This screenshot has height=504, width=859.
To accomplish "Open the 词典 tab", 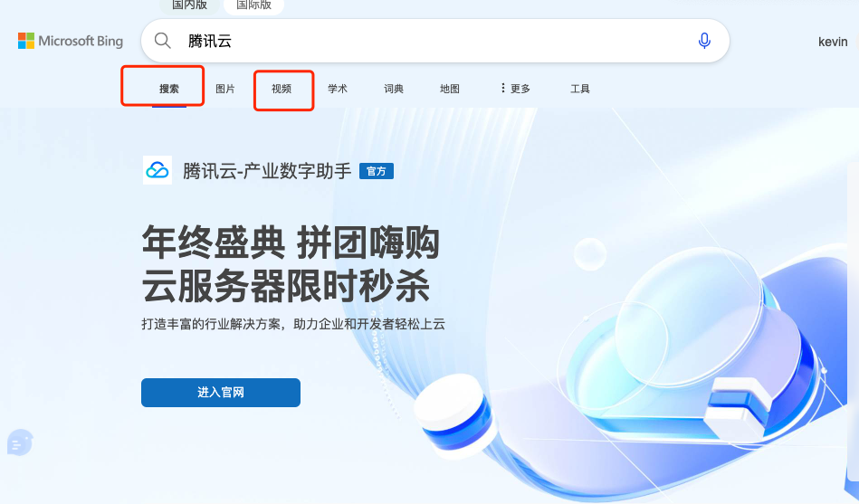I will coord(394,89).
